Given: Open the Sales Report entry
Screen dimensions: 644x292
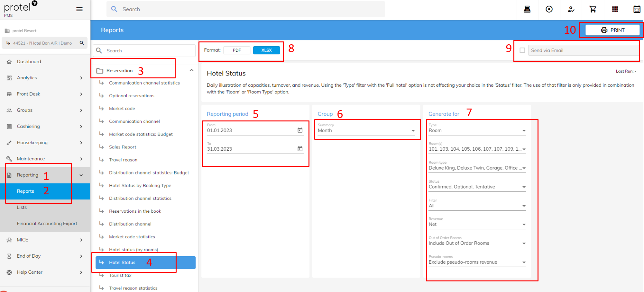Looking at the screenshot, I should pyautogui.click(x=123, y=147).
